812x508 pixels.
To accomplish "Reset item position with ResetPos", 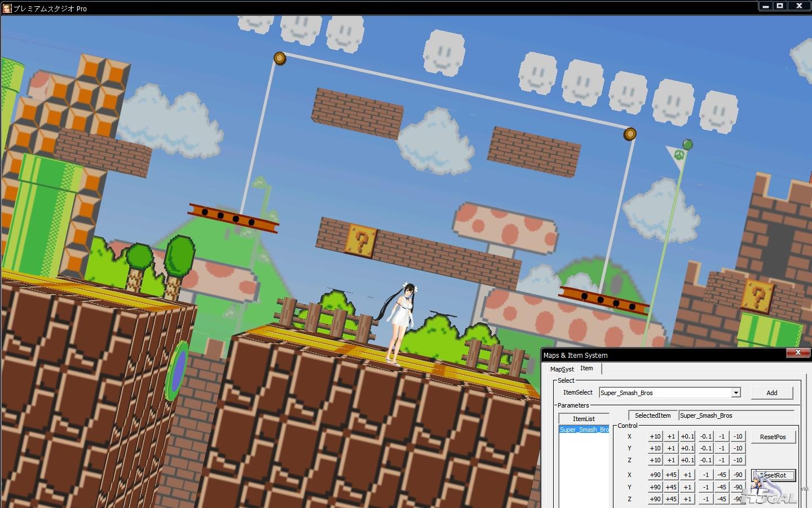I will pos(773,437).
